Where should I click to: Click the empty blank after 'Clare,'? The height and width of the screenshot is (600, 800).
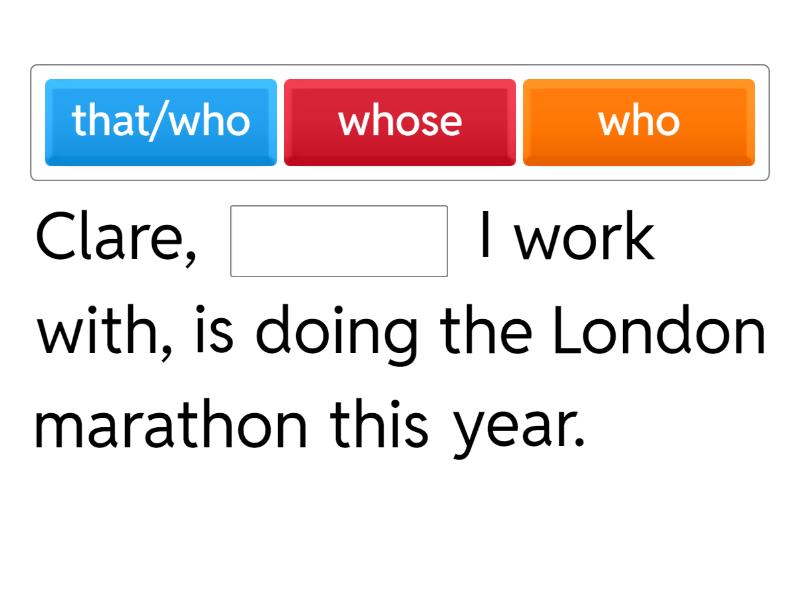click(339, 241)
